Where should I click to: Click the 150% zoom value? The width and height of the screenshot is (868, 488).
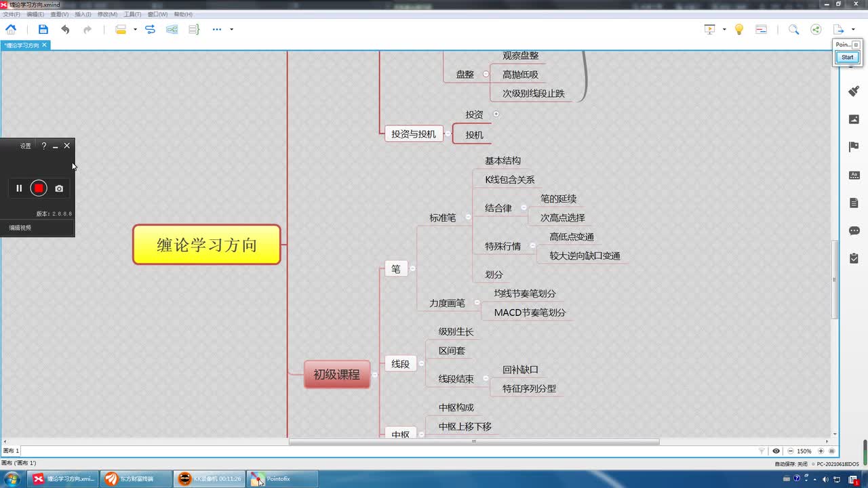tap(804, 451)
